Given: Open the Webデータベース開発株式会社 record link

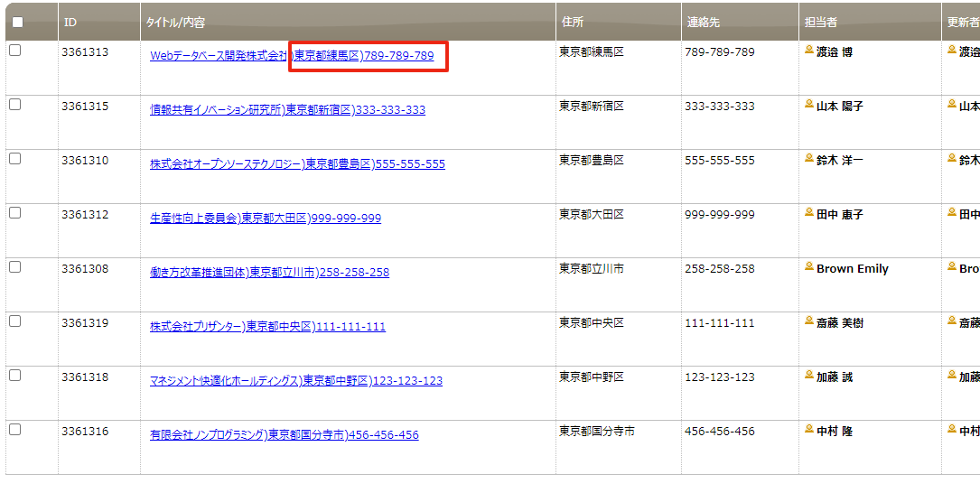Looking at the screenshot, I should point(292,56).
